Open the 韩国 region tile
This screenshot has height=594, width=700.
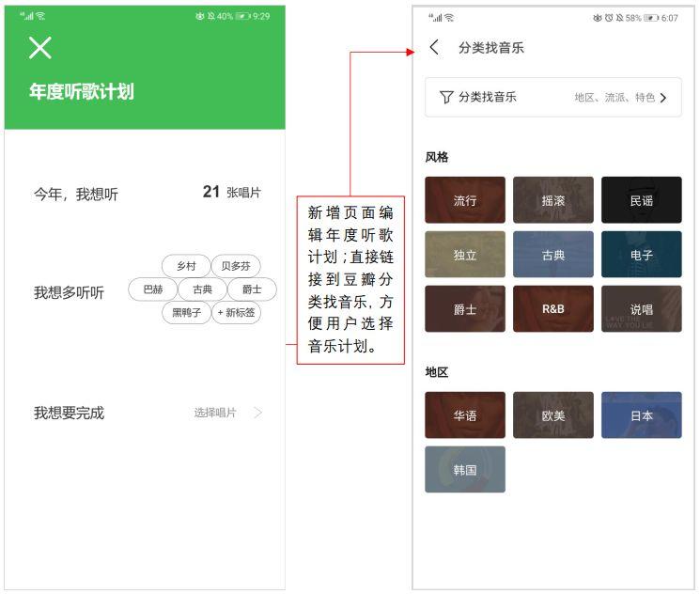pos(465,469)
